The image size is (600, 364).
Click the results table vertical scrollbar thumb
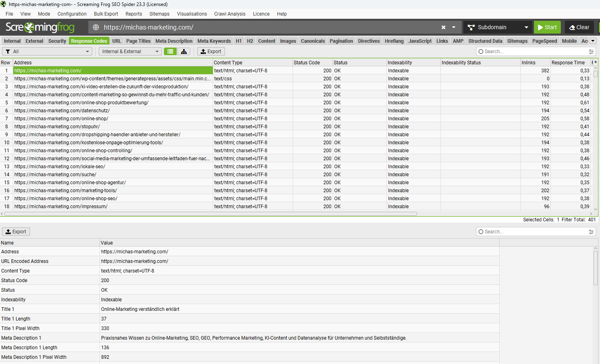596,74
